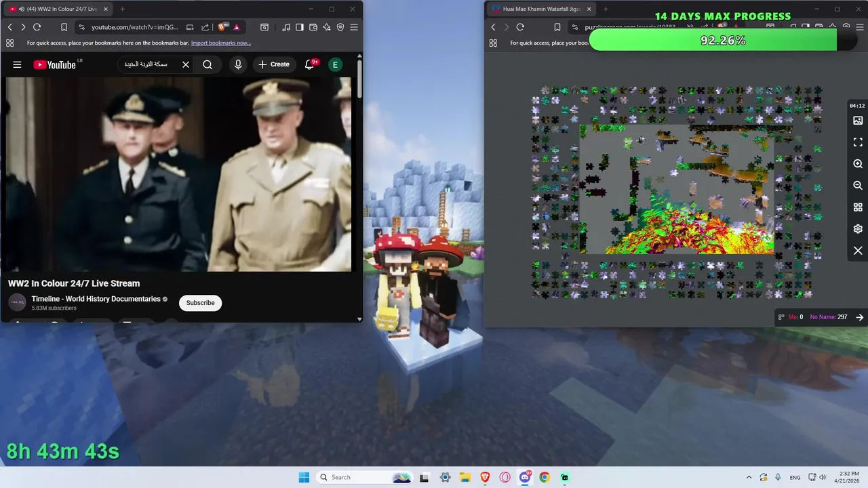The image size is (868, 488).
Task: Open YouTube notifications bell
Action: 310,64
